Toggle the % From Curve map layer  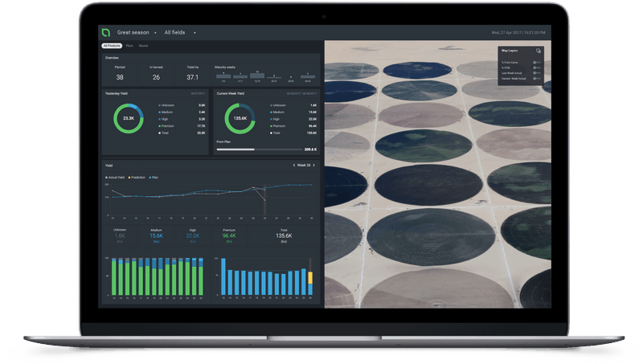click(x=537, y=63)
